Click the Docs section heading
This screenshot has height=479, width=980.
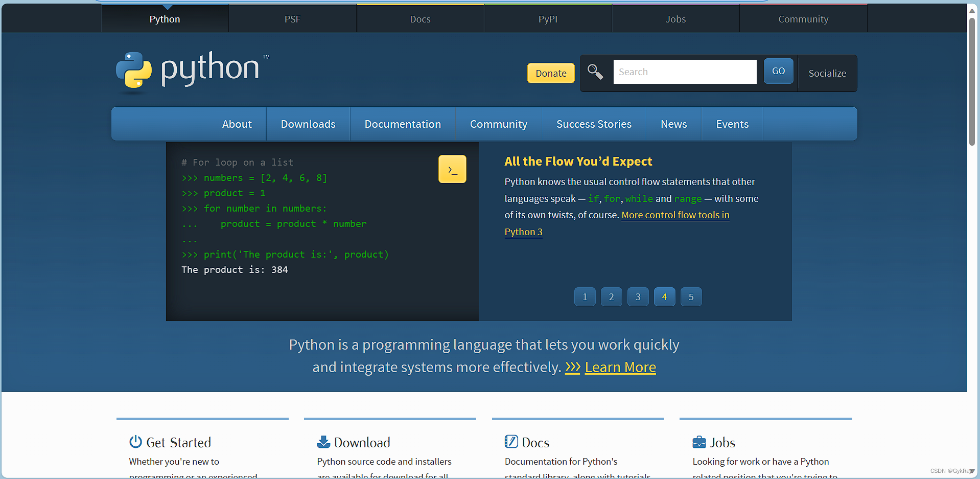(535, 442)
